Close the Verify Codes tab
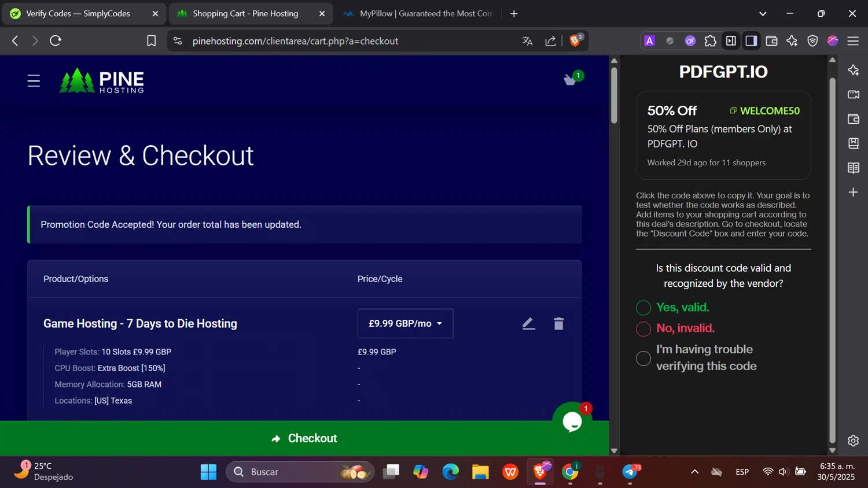Image resolution: width=868 pixels, height=488 pixels. click(x=155, y=13)
